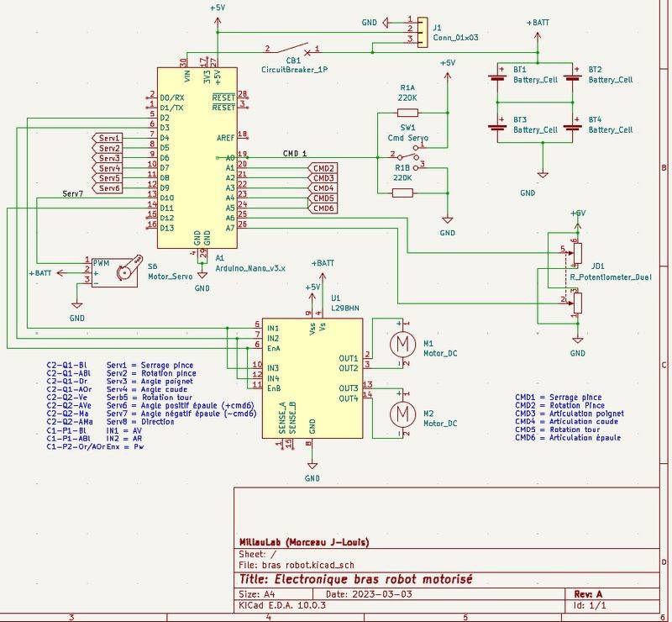
Task: Click the J1 Conn_01x03 connector symbol
Action: click(x=423, y=32)
